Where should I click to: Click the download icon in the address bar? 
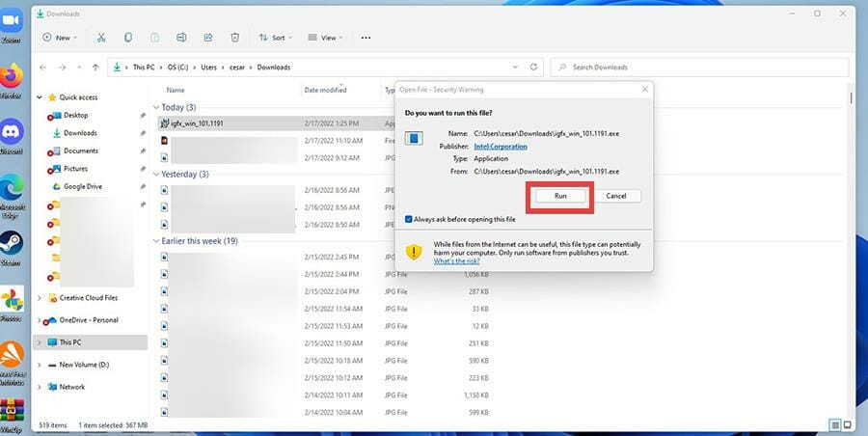click(117, 67)
